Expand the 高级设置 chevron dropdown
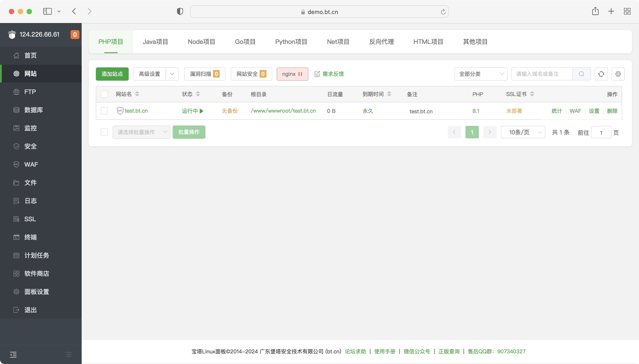The image size is (639, 364). tap(172, 74)
